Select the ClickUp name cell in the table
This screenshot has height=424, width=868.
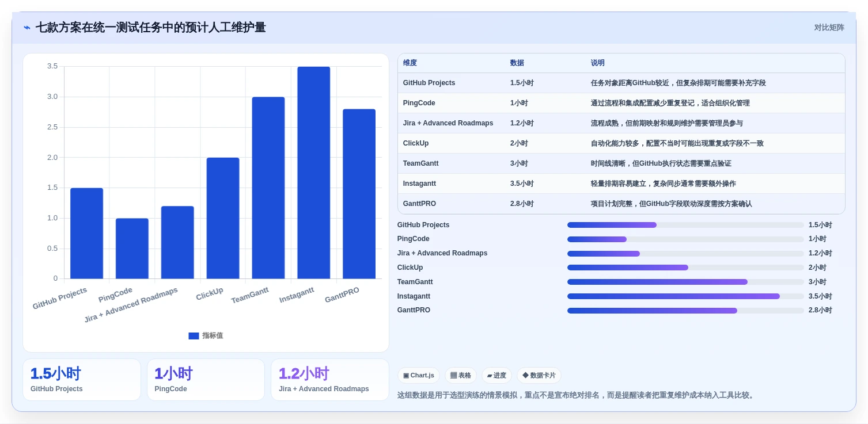(416, 143)
